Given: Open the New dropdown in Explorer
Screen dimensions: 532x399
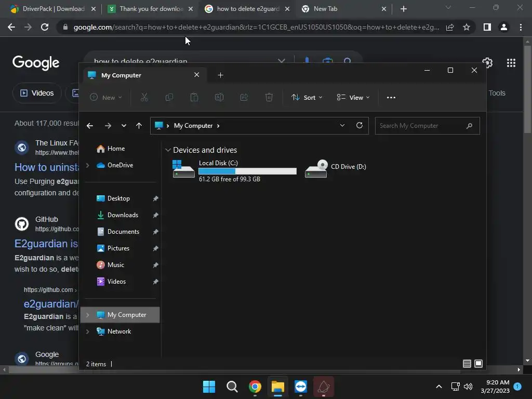Looking at the screenshot, I should pyautogui.click(x=105, y=97).
